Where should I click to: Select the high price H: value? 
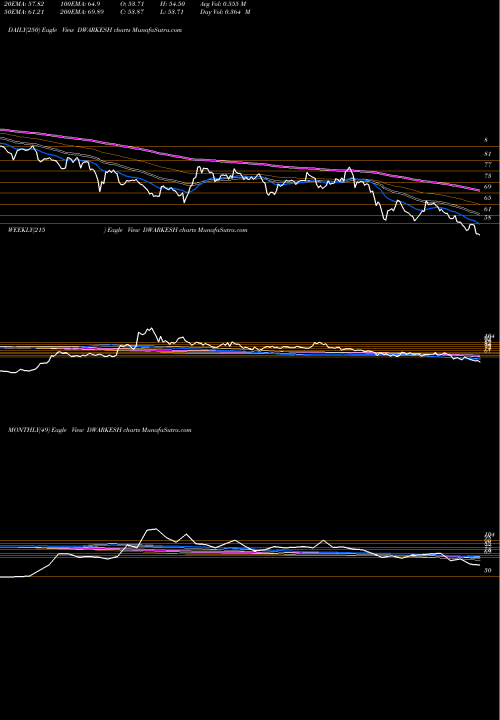point(174,3)
